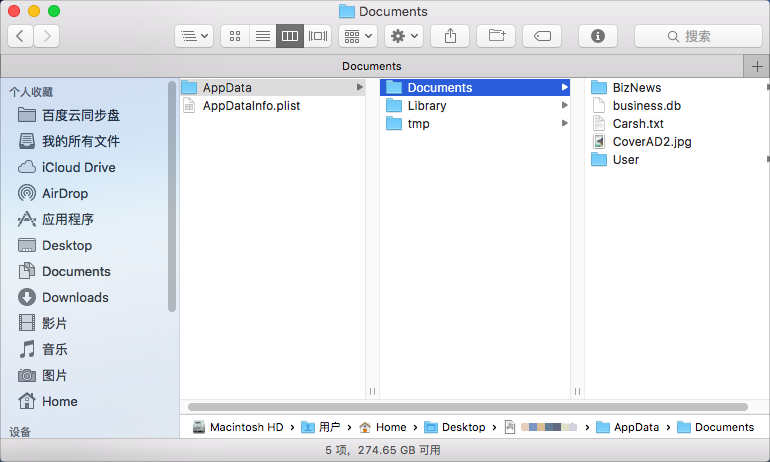Image resolution: width=770 pixels, height=462 pixels.
Task: Click the horizontal scrollbar of columns
Action: [x=468, y=407]
